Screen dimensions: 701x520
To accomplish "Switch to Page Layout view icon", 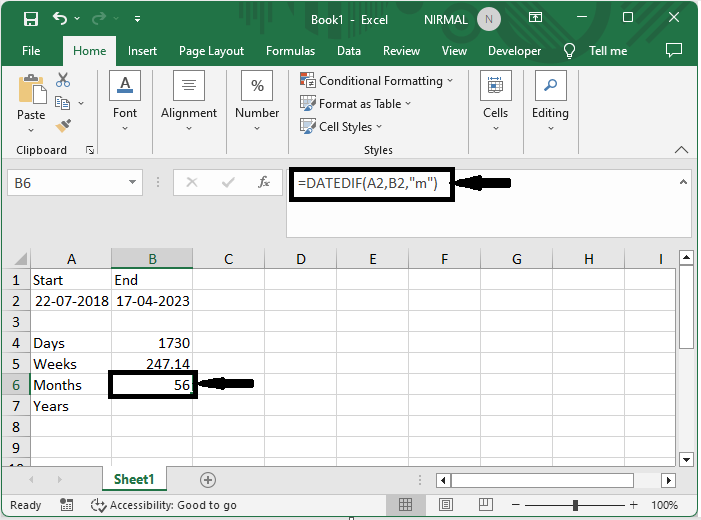I will coord(446,505).
